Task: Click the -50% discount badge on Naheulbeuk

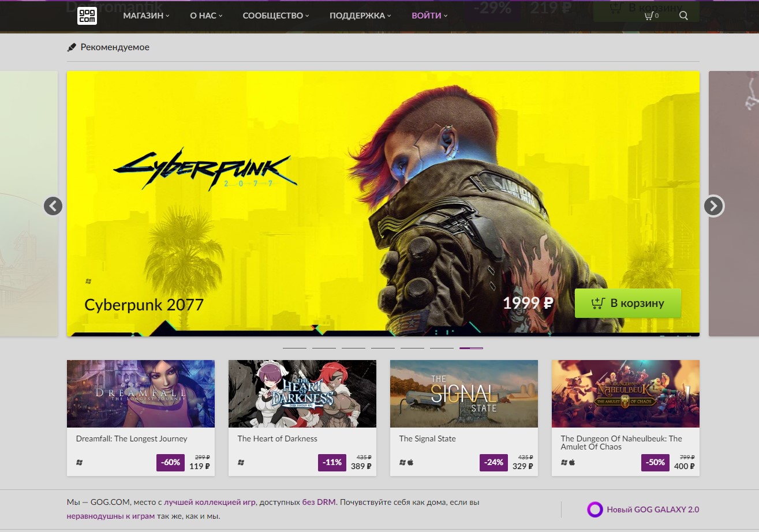Action: (656, 462)
